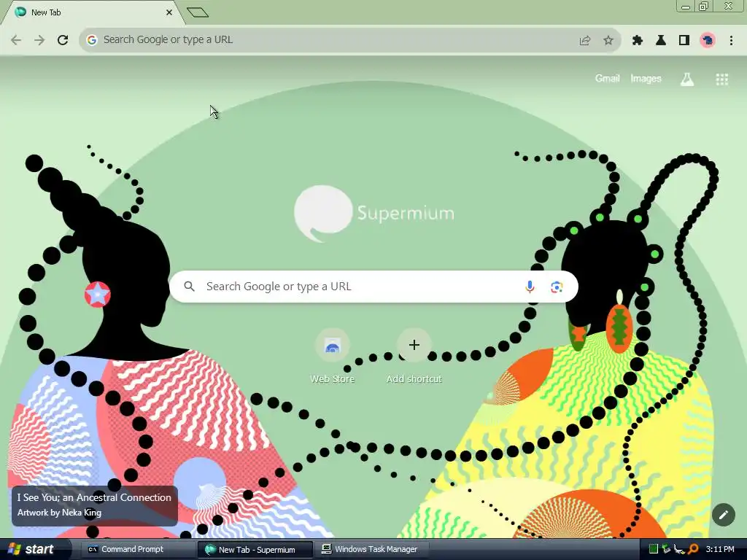Click the Safely Remove Hardware tray icon
This screenshot has height=560, width=747.
(x=666, y=550)
